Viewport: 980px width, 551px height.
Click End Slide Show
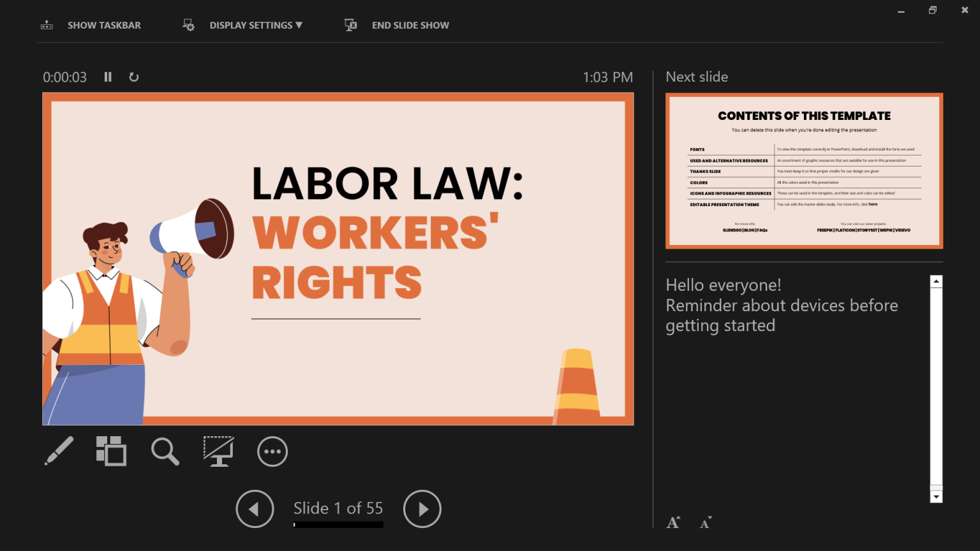click(410, 25)
